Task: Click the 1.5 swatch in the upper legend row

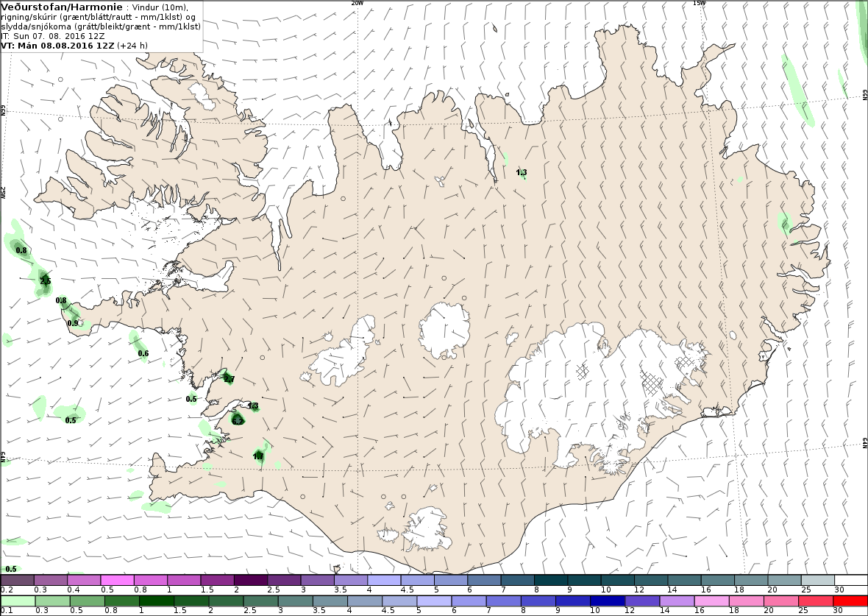Action: click(x=218, y=580)
